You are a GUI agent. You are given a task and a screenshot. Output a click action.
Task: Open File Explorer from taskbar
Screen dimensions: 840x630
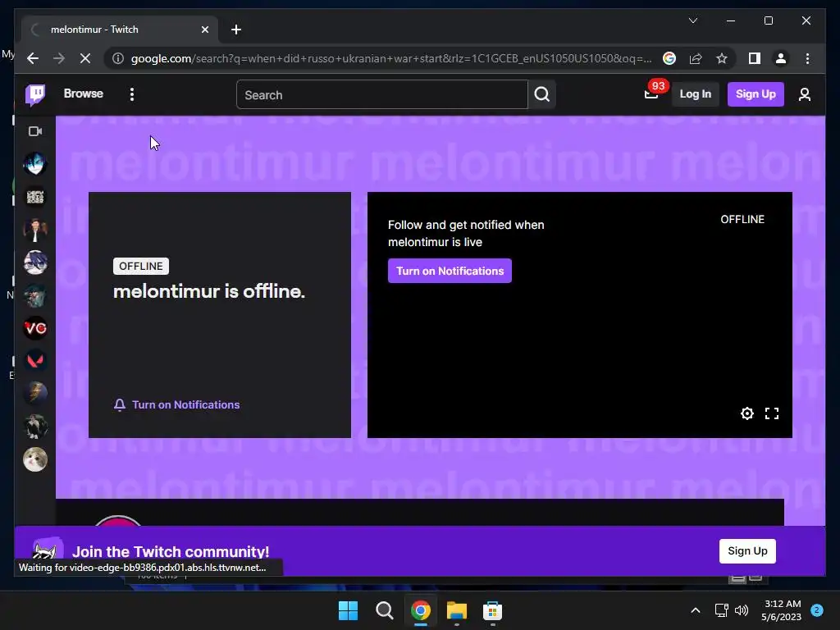point(457,610)
